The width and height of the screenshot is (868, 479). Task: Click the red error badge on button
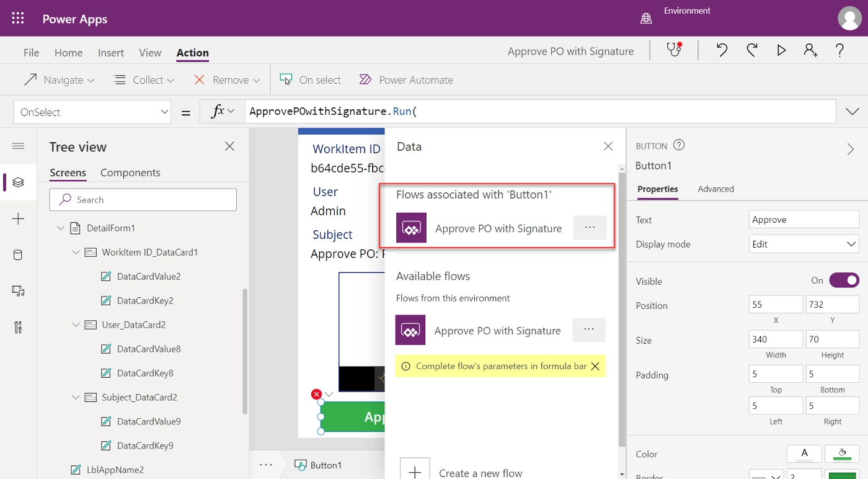pyautogui.click(x=317, y=394)
